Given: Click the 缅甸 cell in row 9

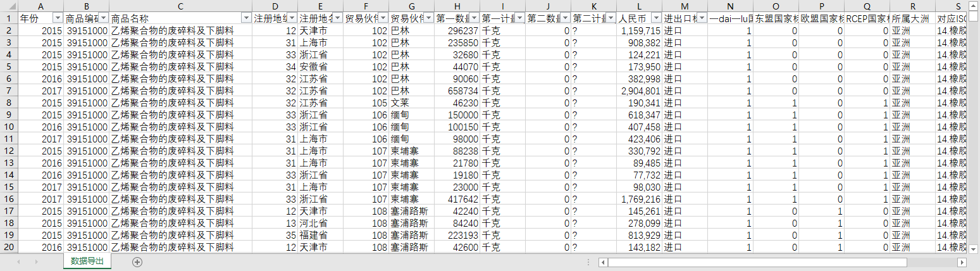Looking at the screenshot, I should click(412, 115).
